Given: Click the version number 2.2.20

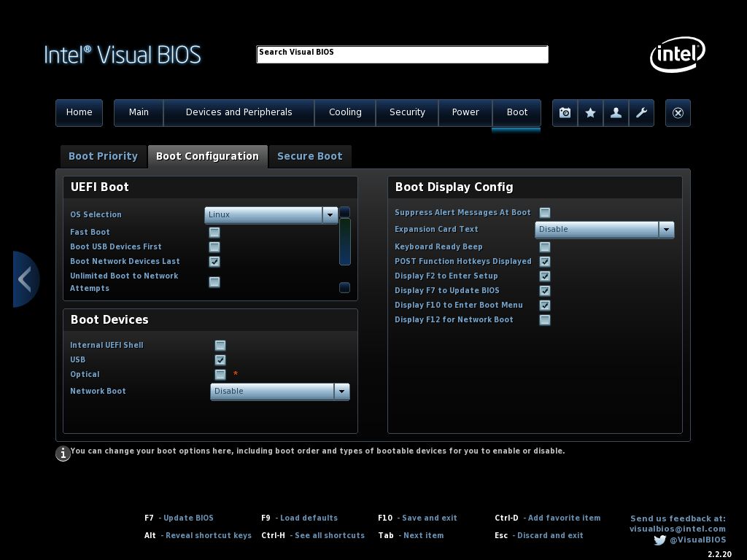Looking at the screenshot, I should (719, 554).
